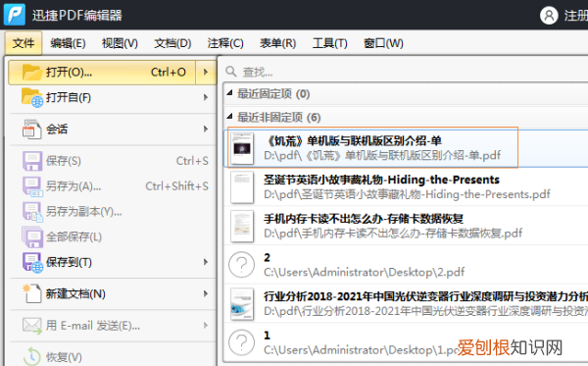
Task: Choose 打开(O)... Ctrl+O entry
Action: (102, 72)
